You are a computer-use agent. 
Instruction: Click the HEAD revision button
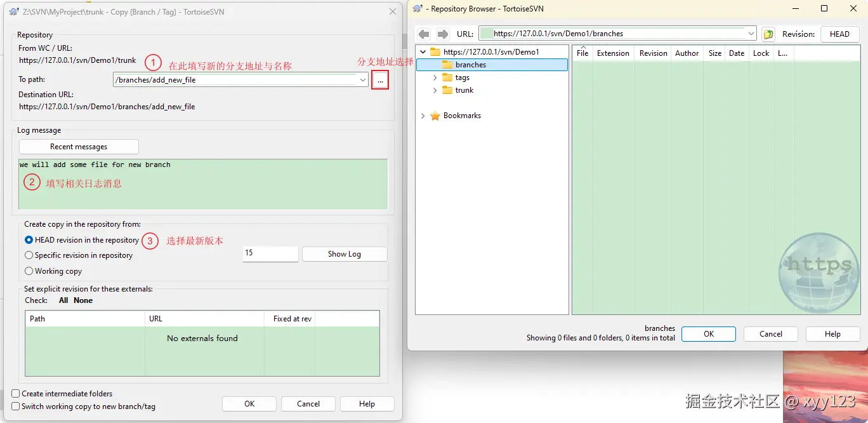[839, 34]
